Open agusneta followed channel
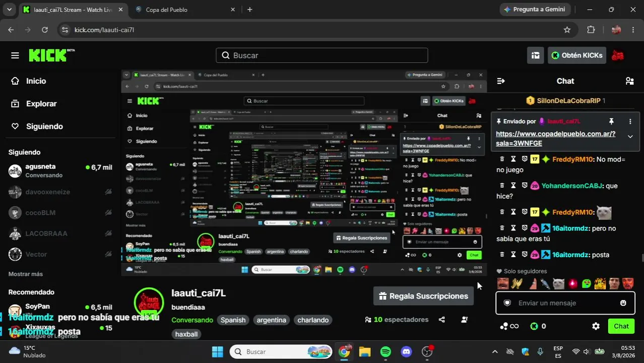Viewport: 644px width, 363px height. (x=60, y=171)
